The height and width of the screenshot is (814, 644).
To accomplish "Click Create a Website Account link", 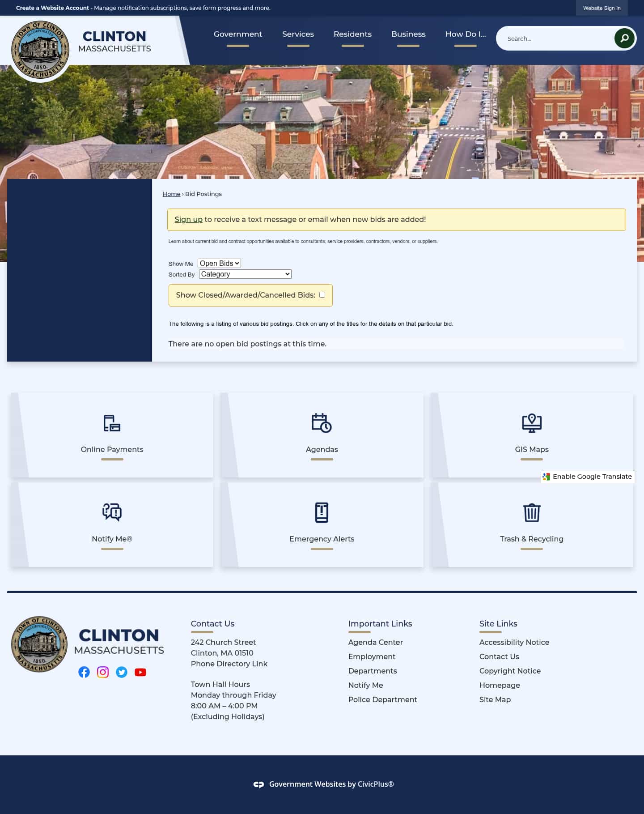I will point(52,8).
